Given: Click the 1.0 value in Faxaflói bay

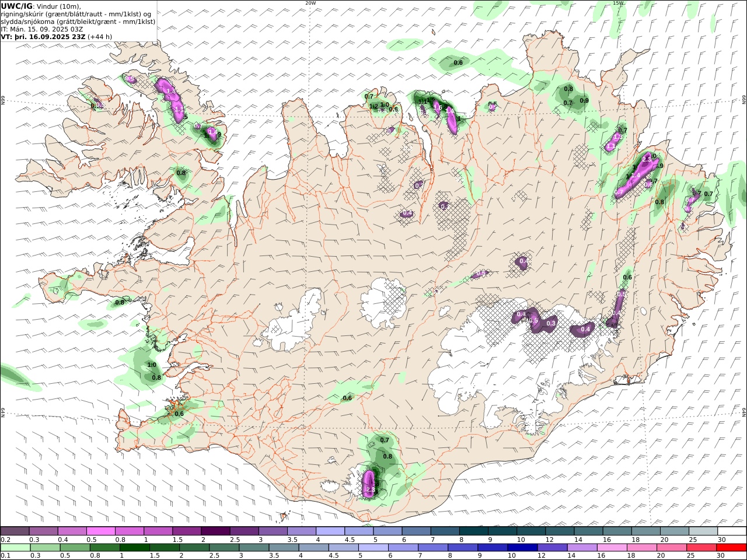Looking at the screenshot, I should [x=152, y=365].
